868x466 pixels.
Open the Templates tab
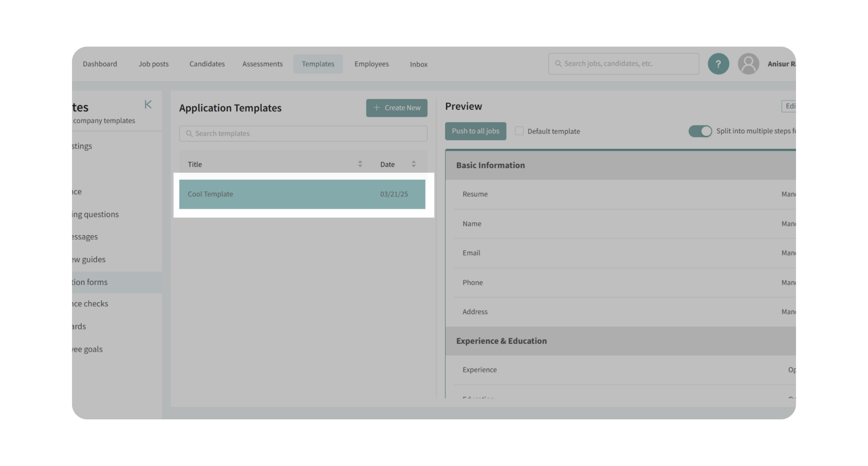point(318,64)
